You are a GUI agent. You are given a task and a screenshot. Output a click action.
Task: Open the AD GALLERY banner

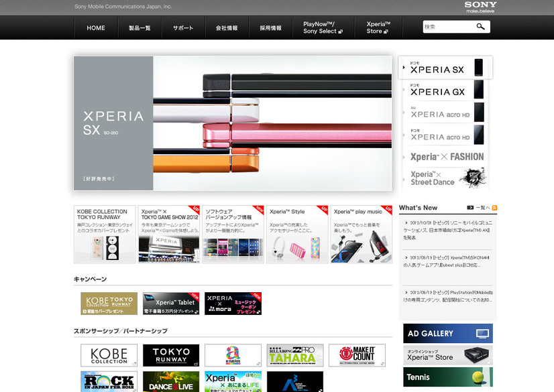click(x=448, y=334)
